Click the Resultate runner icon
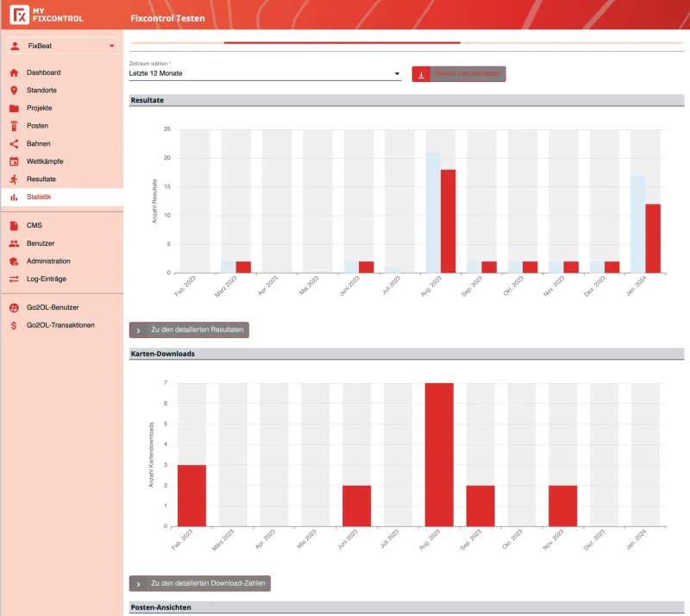Image resolution: width=690 pixels, height=616 pixels. click(x=14, y=179)
